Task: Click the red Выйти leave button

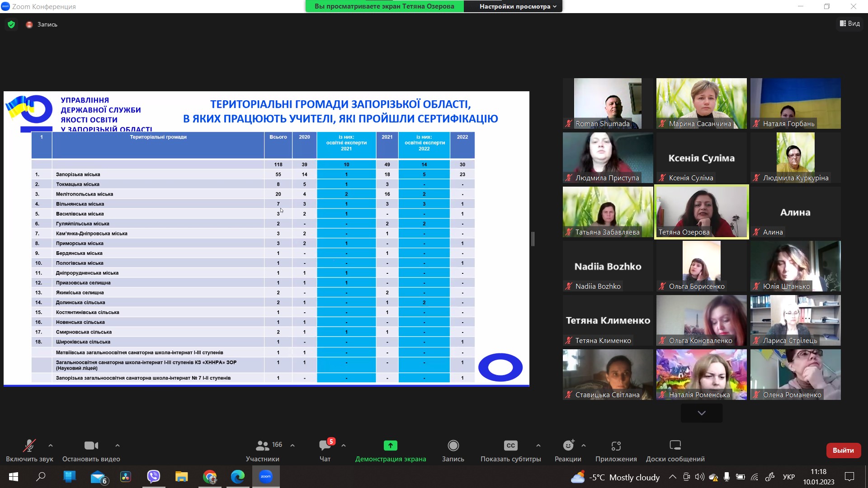Action: point(843,450)
